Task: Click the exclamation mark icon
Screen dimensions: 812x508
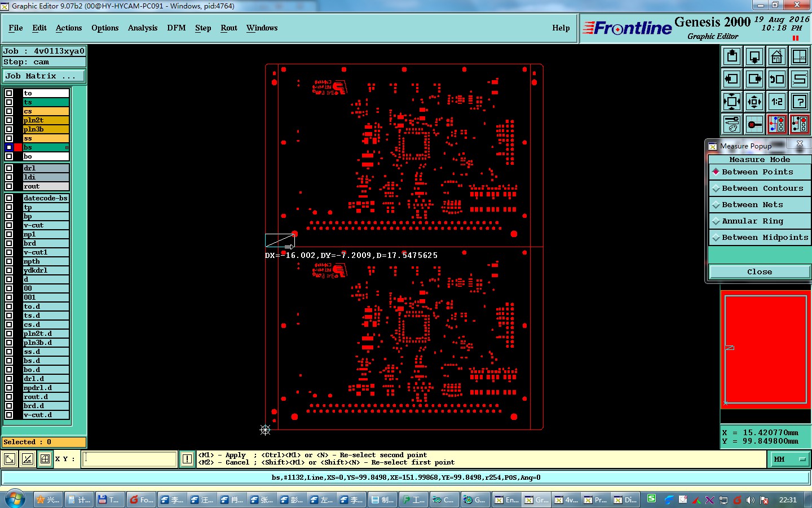Action: click(187, 459)
